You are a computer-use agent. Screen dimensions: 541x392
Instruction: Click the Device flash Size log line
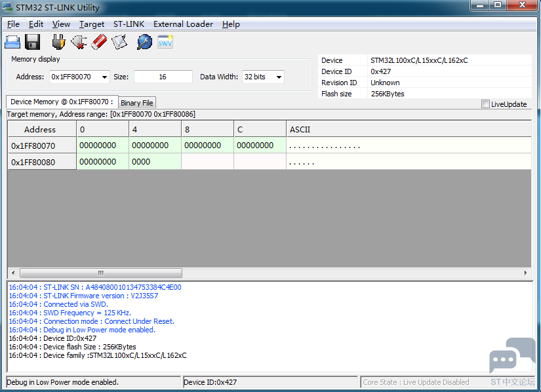72,347
